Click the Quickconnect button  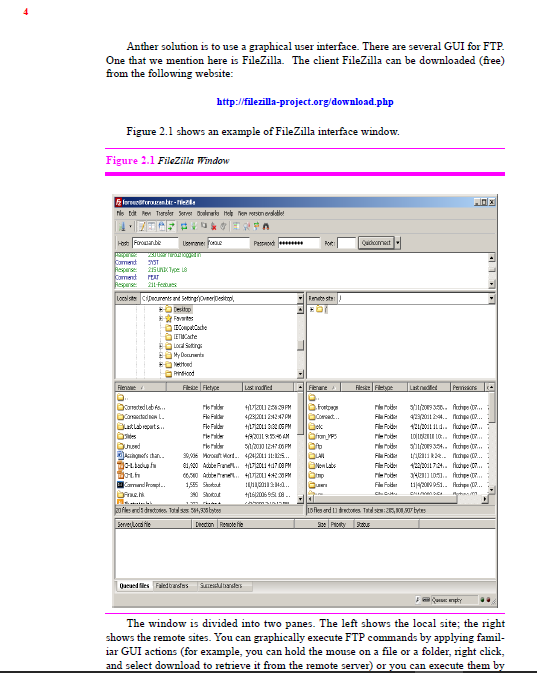click(376, 243)
